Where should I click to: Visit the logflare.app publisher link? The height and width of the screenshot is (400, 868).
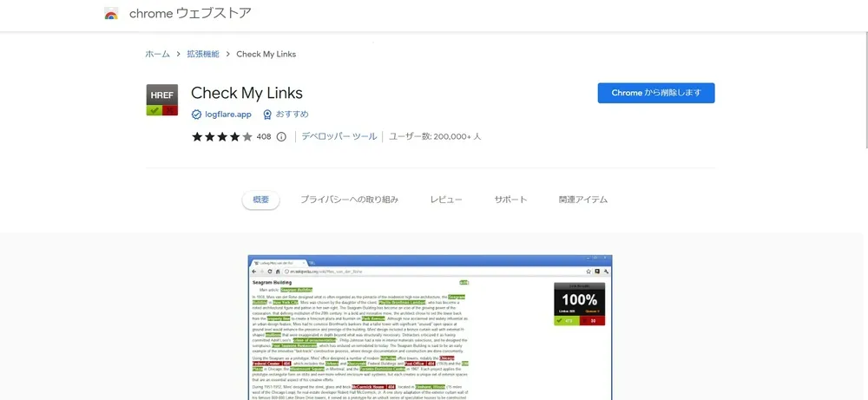coord(228,115)
